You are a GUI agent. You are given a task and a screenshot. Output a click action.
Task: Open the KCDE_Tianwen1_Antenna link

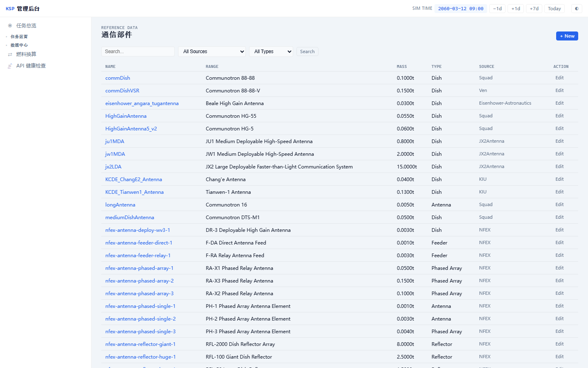tap(134, 192)
